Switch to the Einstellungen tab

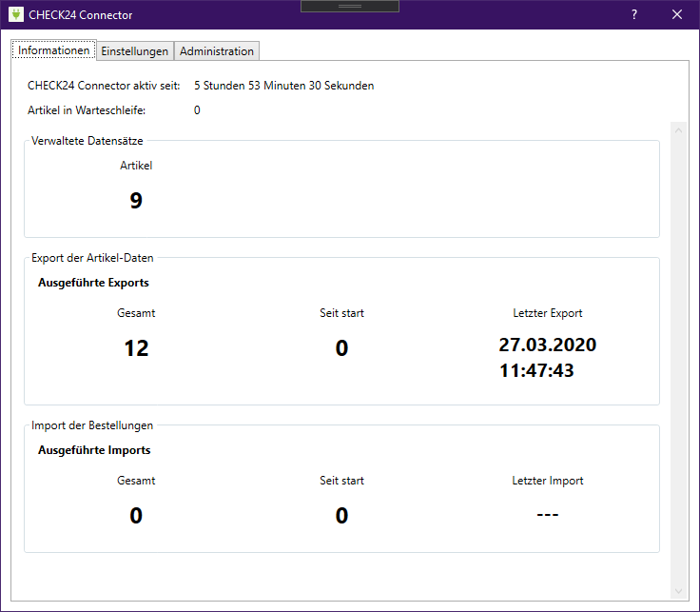pos(135,51)
